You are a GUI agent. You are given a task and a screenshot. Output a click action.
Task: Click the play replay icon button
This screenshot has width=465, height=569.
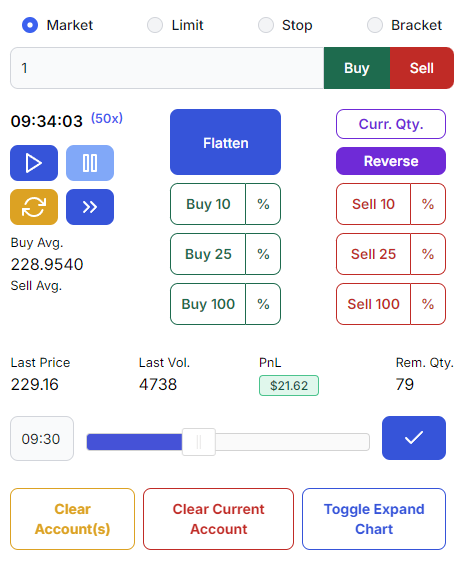coord(34,163)
